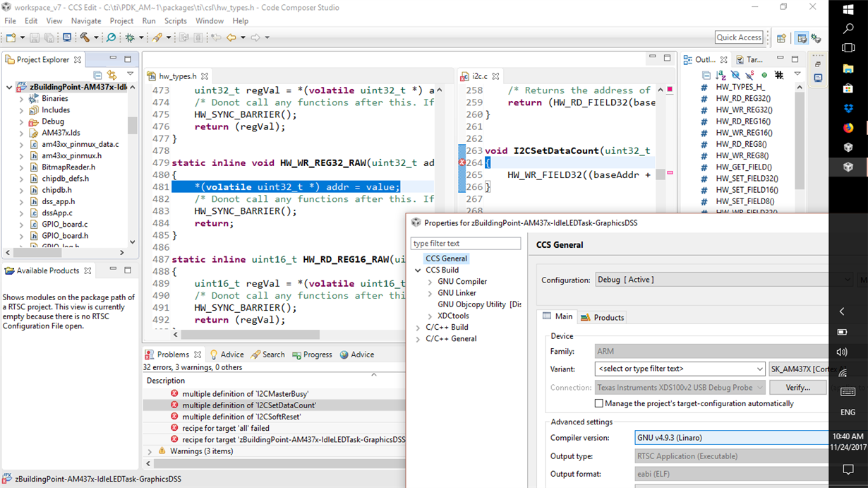Image resolution: width=868 pixels, height=488 pixels.
Task: Click the Verify... button
Action: pyautogui.click(x=797, y=388)
